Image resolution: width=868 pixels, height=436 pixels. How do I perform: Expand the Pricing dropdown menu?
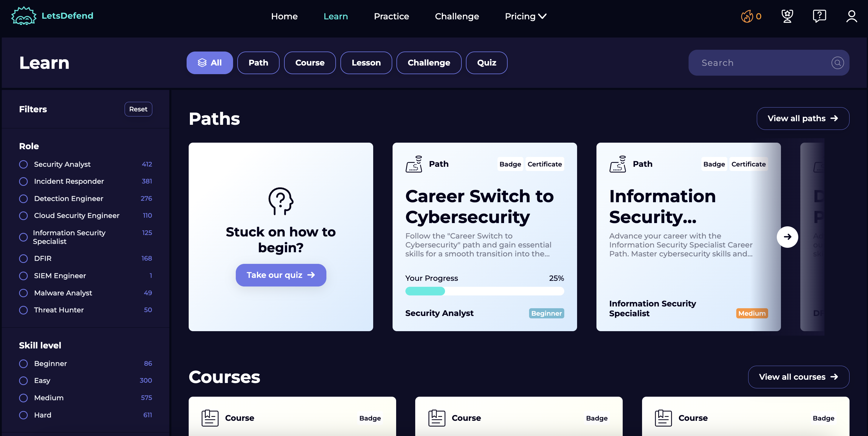525,16
